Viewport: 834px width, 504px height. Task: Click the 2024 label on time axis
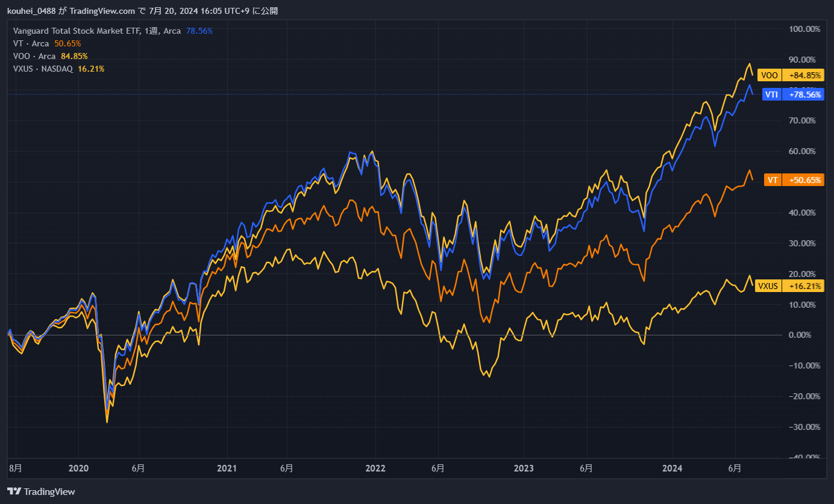[672, 468]
